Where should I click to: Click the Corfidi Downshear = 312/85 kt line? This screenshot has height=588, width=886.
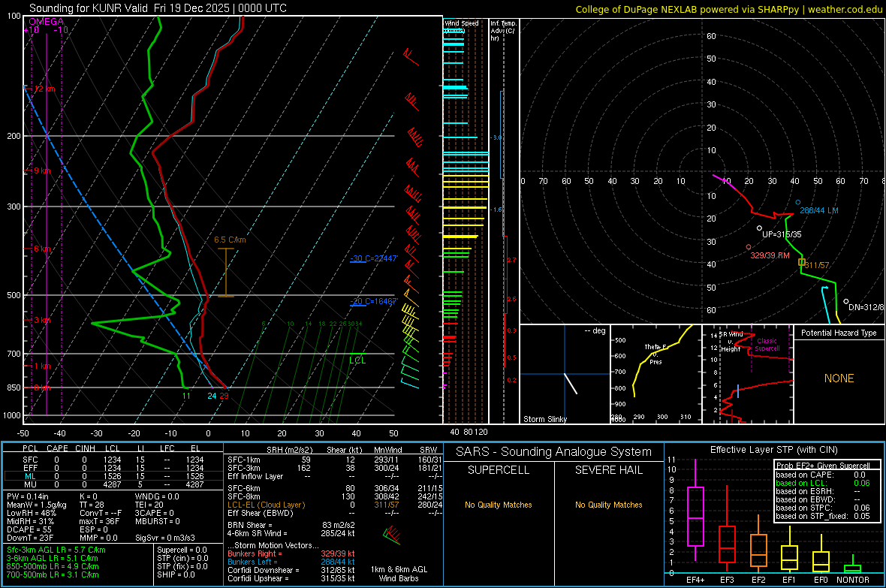pos(291,570)
